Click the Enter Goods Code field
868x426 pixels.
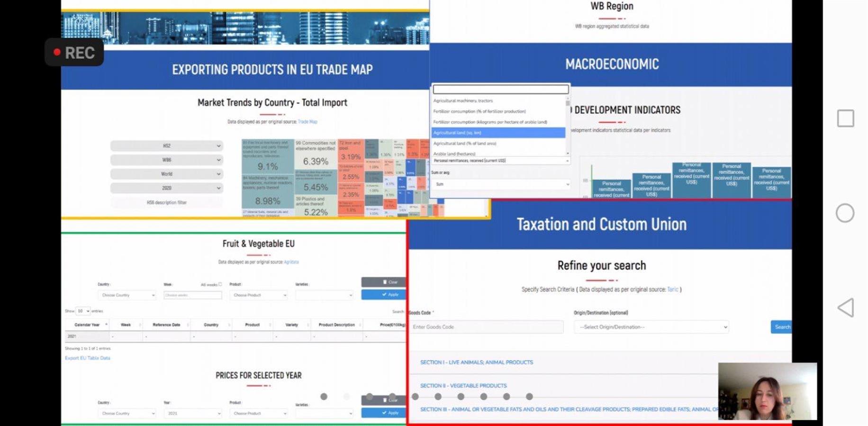[x=486, y=327]
